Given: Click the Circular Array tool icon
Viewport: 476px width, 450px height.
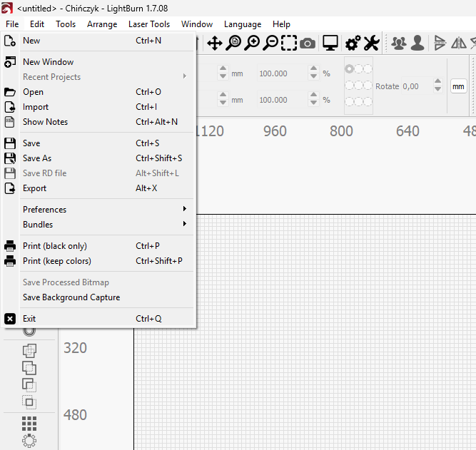Looking at the screenshot, I should pyautogui.click(x=29, y=441).
